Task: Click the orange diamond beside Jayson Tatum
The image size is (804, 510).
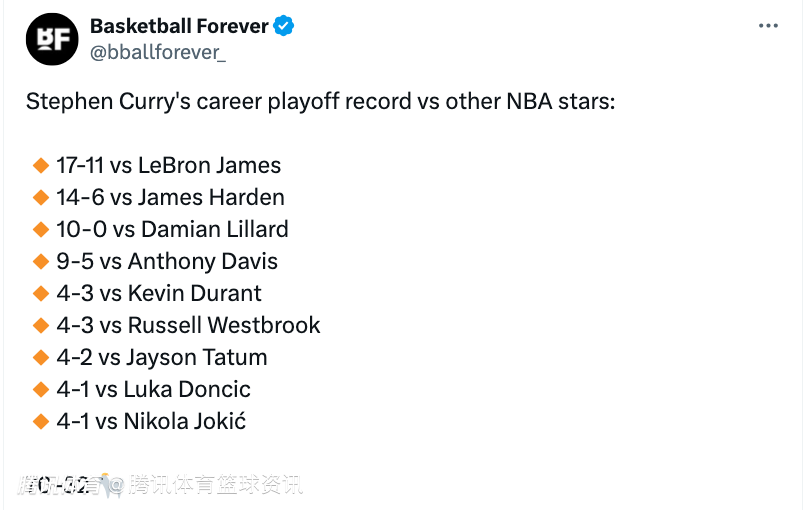Action: point(41,358)
